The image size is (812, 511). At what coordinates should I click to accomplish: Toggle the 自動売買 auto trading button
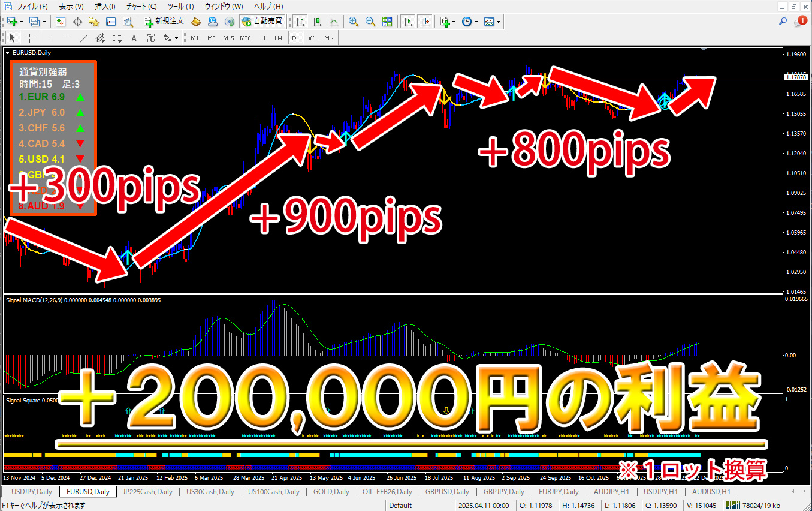262,22
